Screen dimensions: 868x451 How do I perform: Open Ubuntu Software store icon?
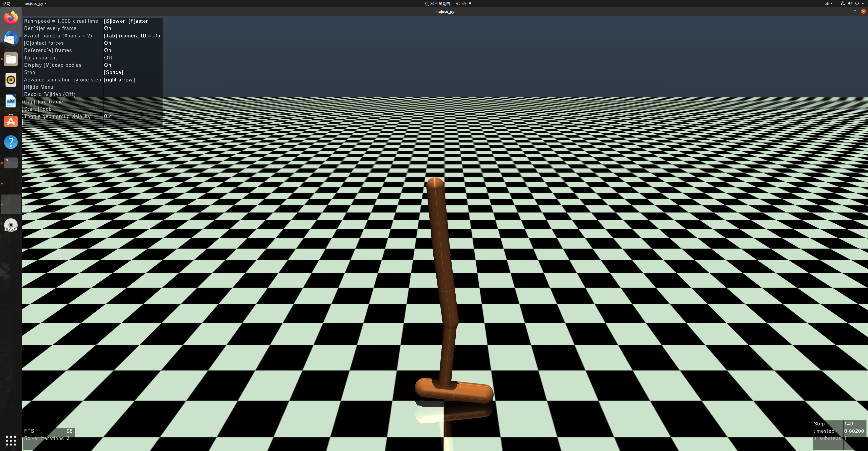[x=11, y=121]
